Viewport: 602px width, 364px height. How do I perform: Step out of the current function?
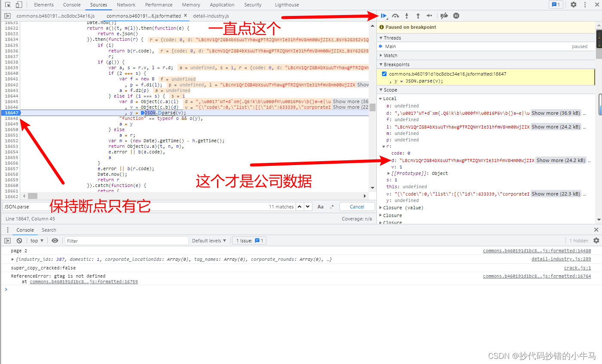(x=418, y=16)
